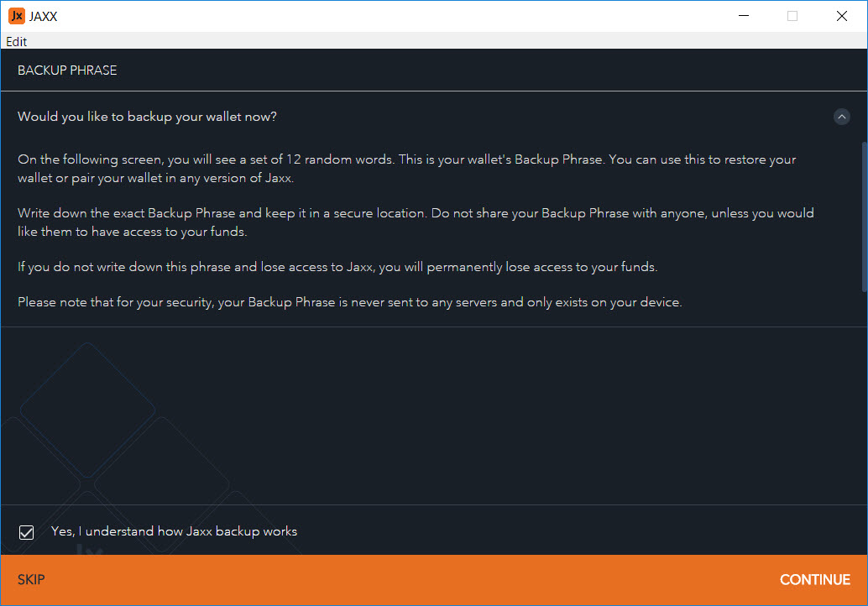This screenshot has height=606, width=868.
Task: Click the CONTINUE button
Action: click(x=815, y=579)
